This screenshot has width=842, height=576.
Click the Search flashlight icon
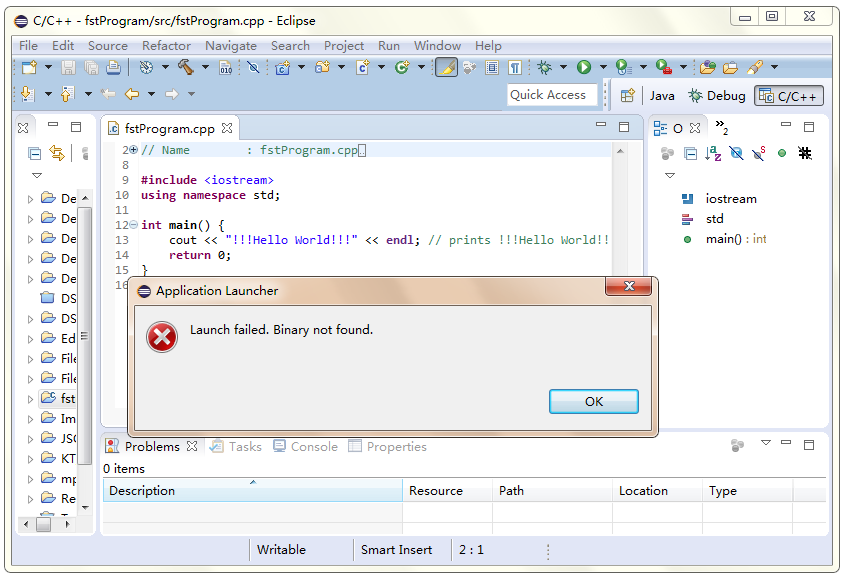[755, 67]
